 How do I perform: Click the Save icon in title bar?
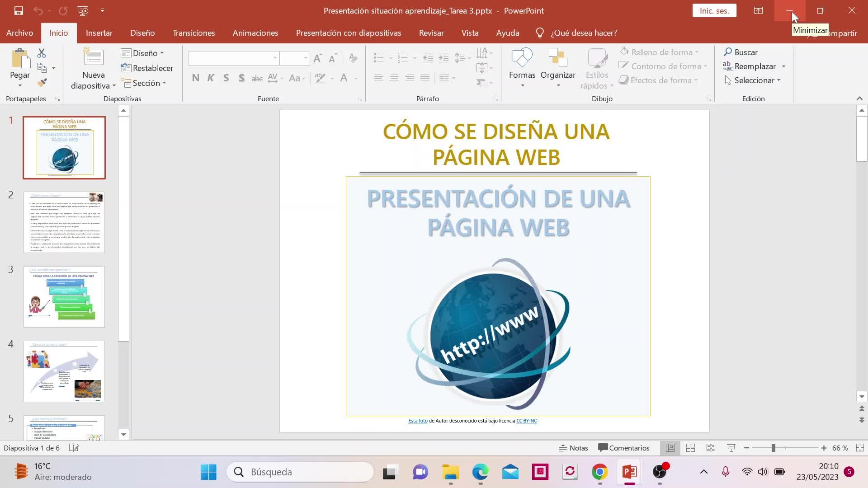[19, 10]
